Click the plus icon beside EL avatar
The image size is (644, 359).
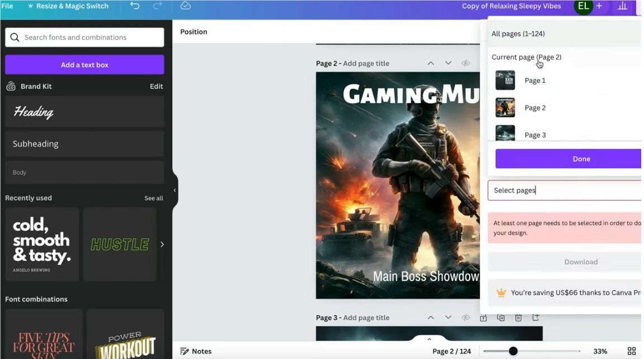(599, 6)
